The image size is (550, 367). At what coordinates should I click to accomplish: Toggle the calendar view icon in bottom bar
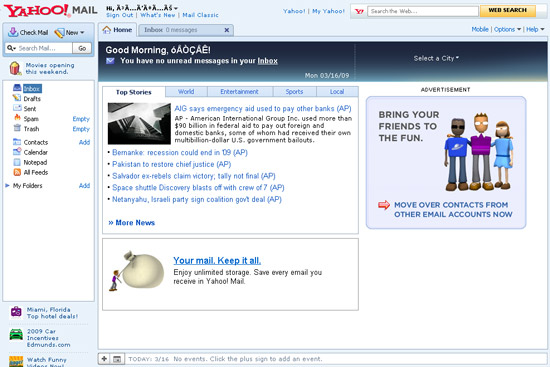pyautogui.click(x=117, y=359)
